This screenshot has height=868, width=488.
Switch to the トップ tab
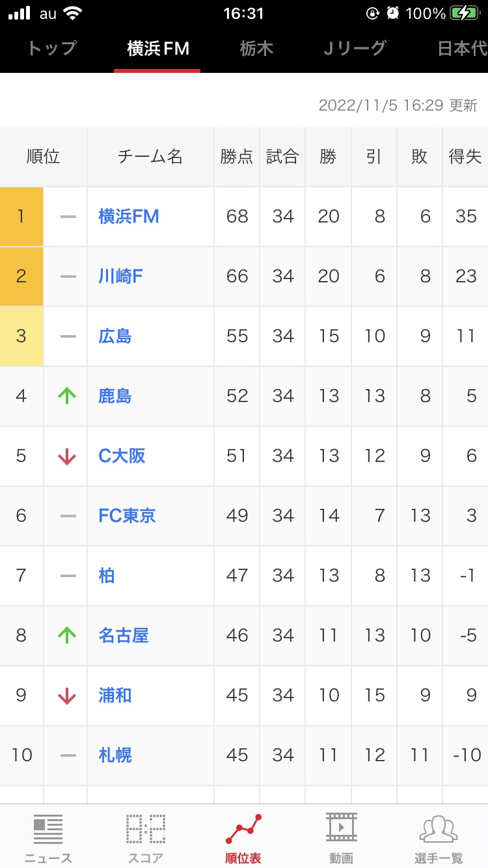51,49
